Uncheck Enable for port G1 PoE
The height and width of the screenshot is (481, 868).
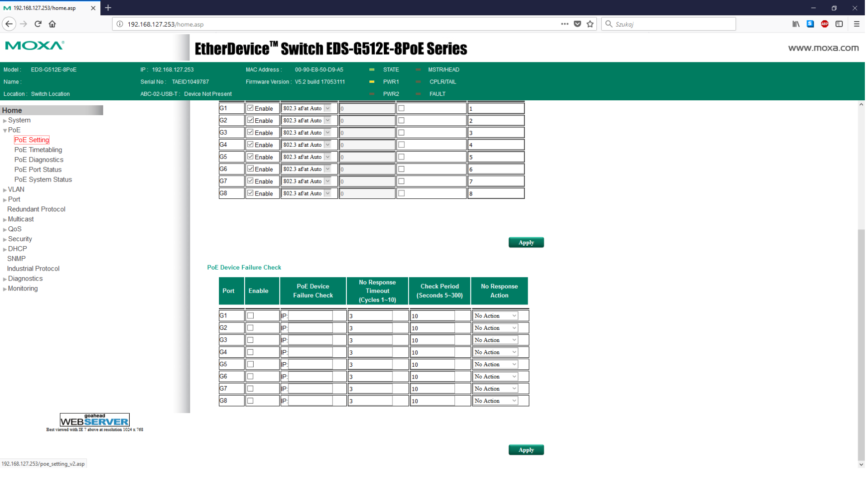(250, 108)
